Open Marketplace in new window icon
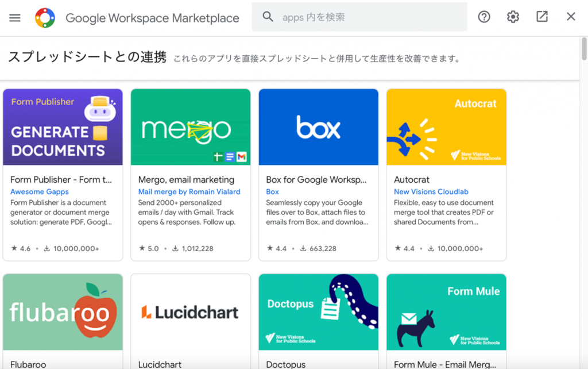The width and height of the screenshot is (588, 369). [x=542, y=17]
